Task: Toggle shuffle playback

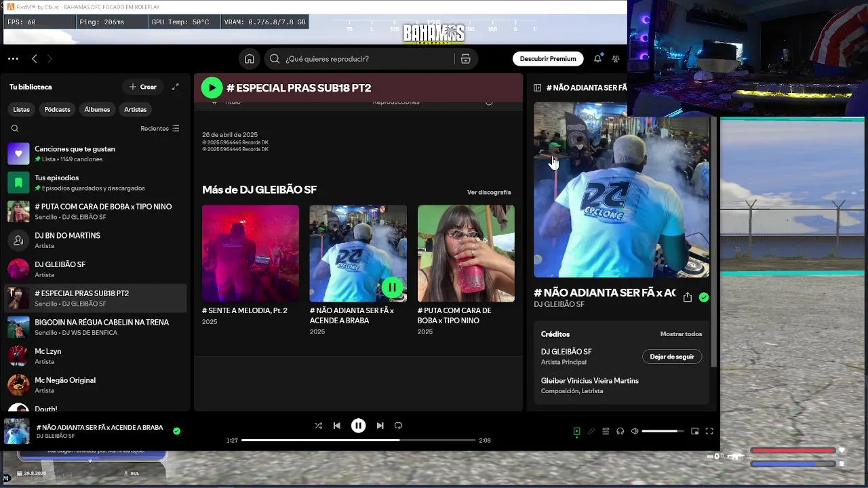Action: click(x=318, y=426)
